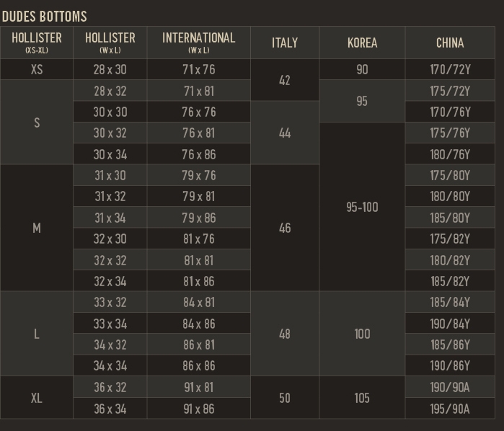This screenshot has height=431, width=504.
Task: Click the XS size row label
Action: click(37, 70)
